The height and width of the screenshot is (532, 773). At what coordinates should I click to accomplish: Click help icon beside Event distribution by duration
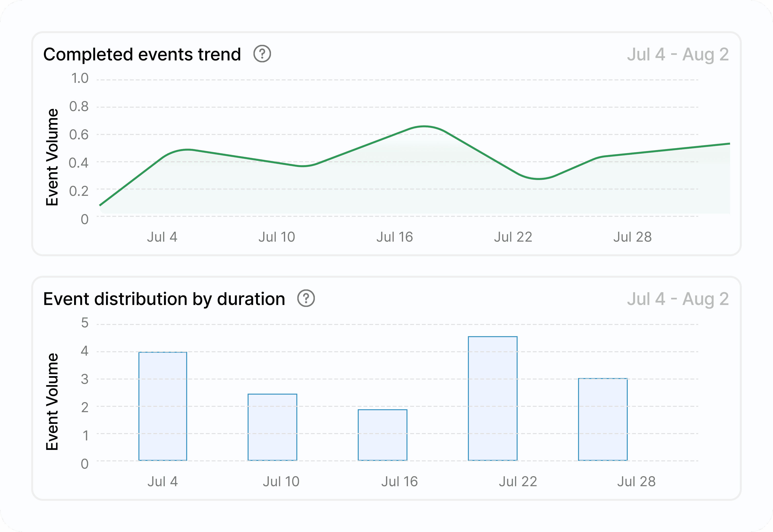click(x=306, y=298)
